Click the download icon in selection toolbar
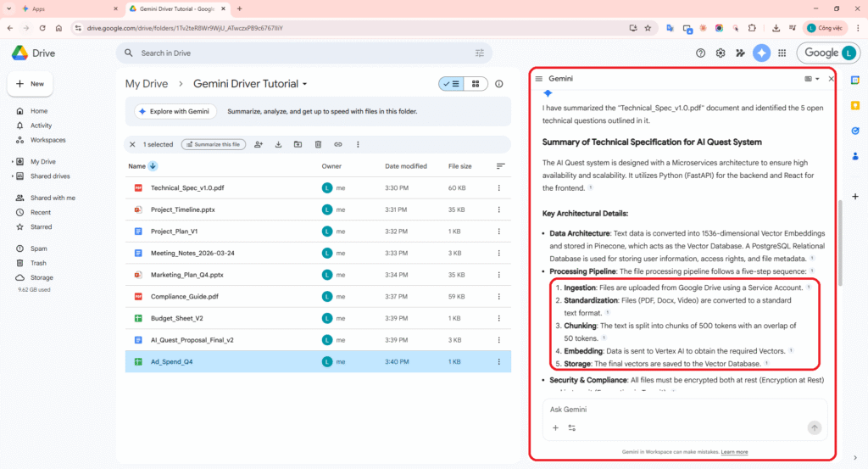This screenshot has height=469, width=868. click(x=278, y=144)
